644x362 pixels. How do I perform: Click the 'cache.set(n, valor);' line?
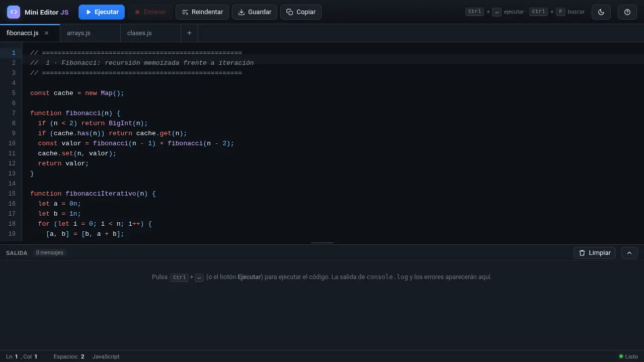point(77,153)
